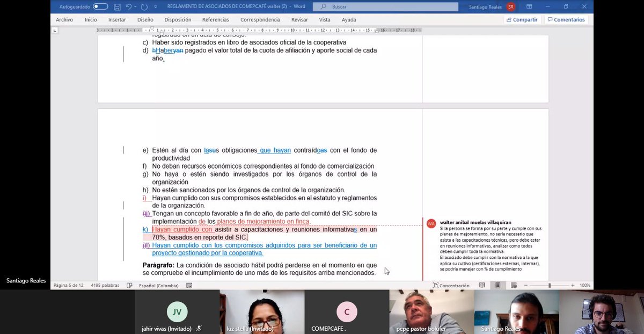The height and width of the screenshot is (334, 644).
Task: Click the zoom out minus button
Action: pyautogui.click(x=526, y=286)
